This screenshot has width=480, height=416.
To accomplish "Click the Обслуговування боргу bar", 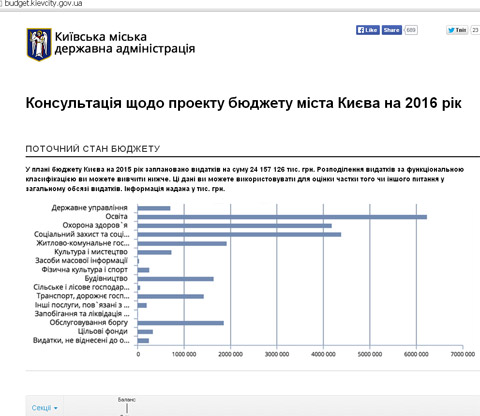I will click(180, 323).
